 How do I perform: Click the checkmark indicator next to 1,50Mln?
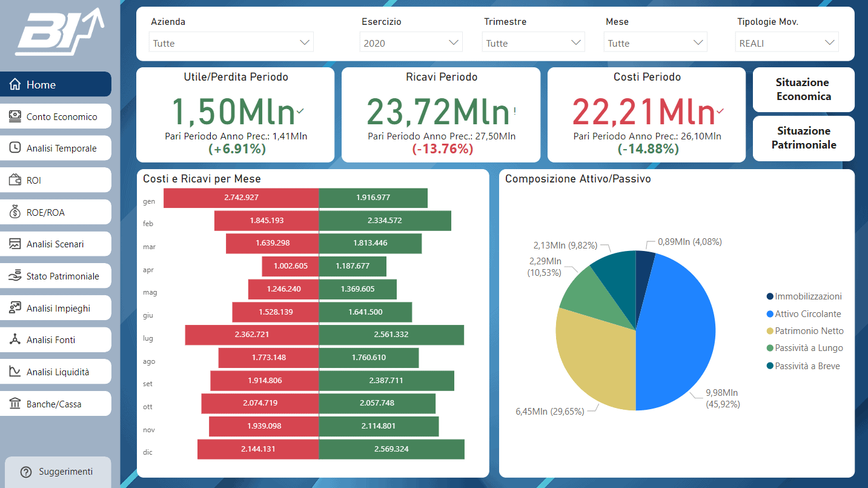(x=300, y=111)
